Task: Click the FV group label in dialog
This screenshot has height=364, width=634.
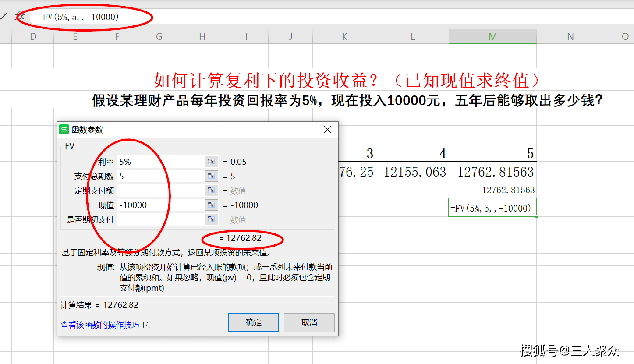Action: click(x=70, y=146)
